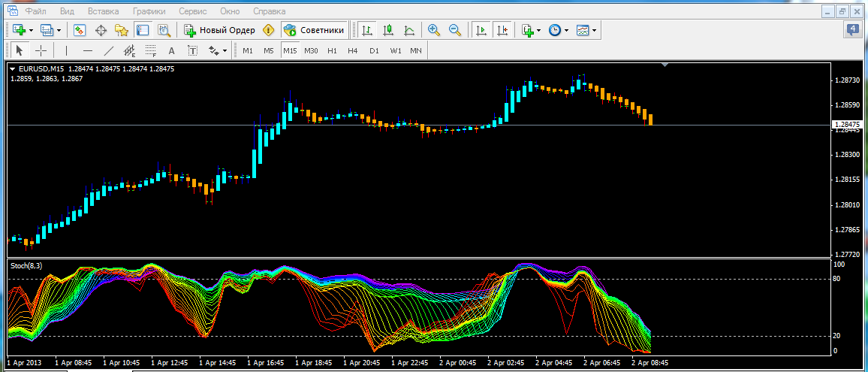Screen dimensions: 868x372
Task: Switch to H4 timeframe
Action: click(353, 50)
